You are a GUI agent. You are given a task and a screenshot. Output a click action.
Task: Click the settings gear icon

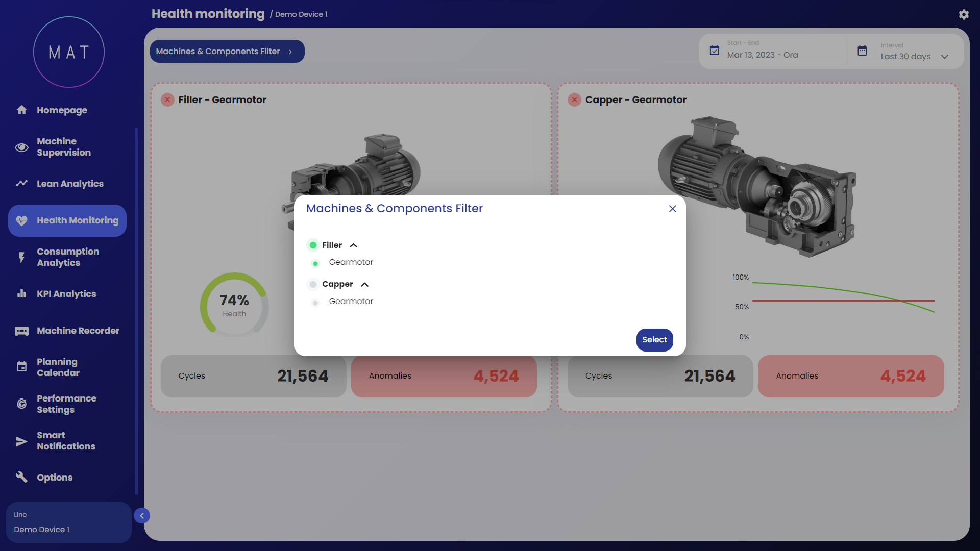pyautogui.click(x=963, y=15)
